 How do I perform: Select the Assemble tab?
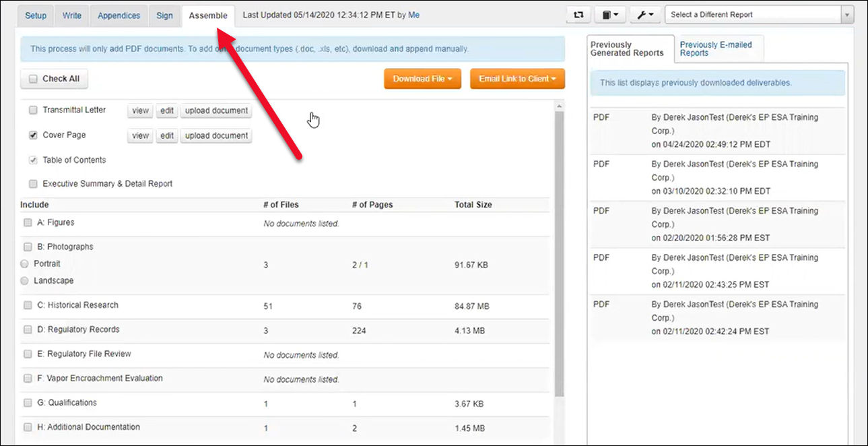[208, 15]
